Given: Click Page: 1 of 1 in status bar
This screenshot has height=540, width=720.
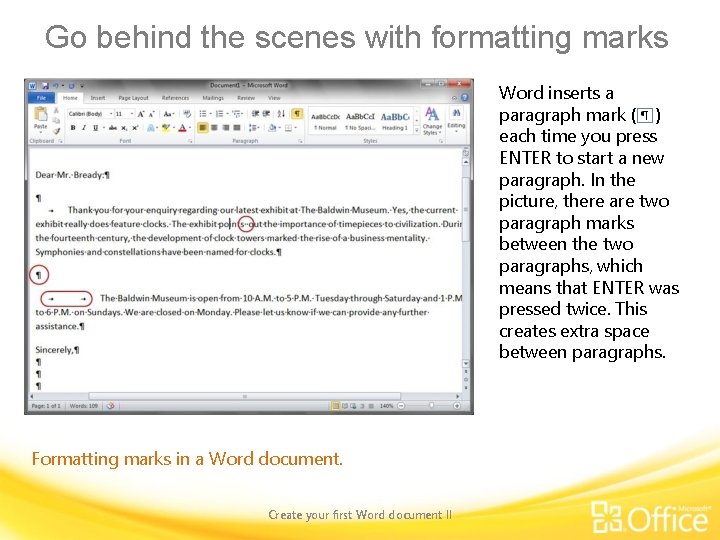Looking at the screenshot, I should coord(45,406).
